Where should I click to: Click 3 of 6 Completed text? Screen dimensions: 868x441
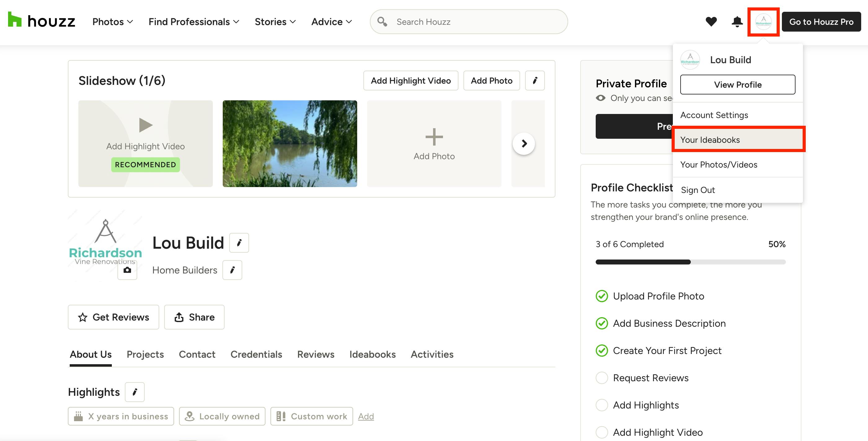629,244
